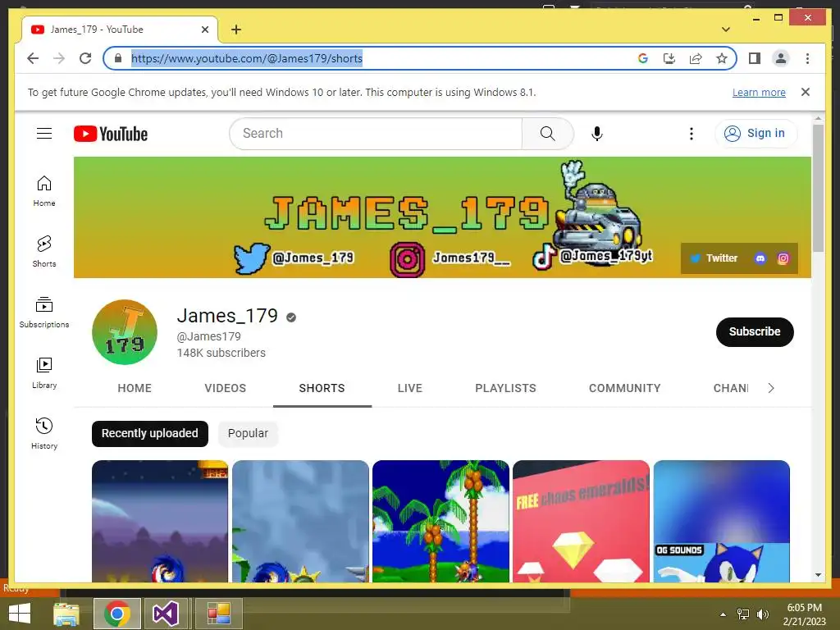Open the OG SOUNDS Sonic short
This screenshot has height=630, width=840.
tap(722, 521)
